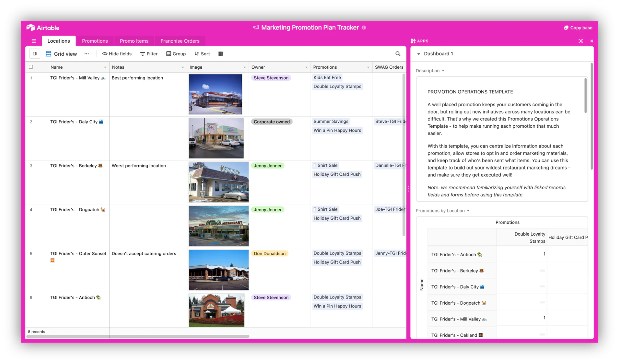Click the base info icon beside title
This screenshot has width=619, height=364.
coord(364,28)
